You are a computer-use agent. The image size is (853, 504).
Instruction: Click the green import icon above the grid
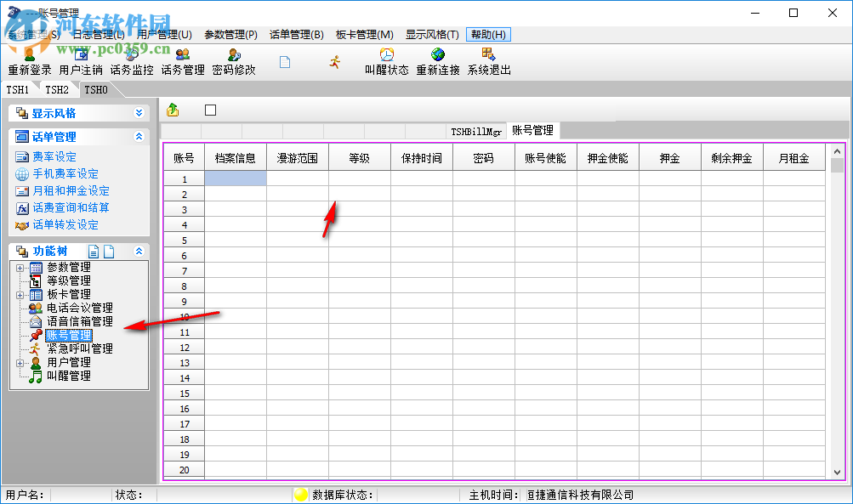tap(174, 110)
